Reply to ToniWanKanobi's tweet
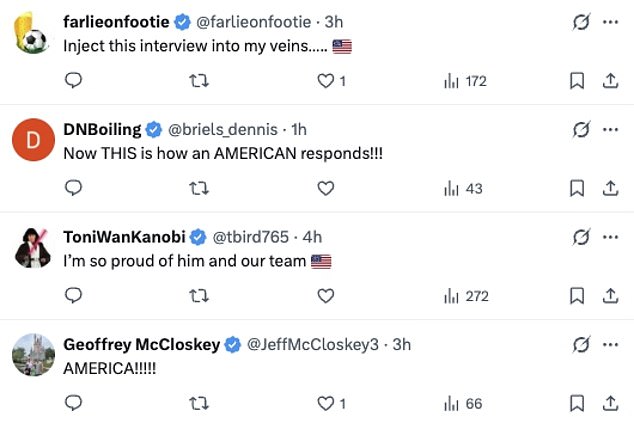 [x=72, y=295]
